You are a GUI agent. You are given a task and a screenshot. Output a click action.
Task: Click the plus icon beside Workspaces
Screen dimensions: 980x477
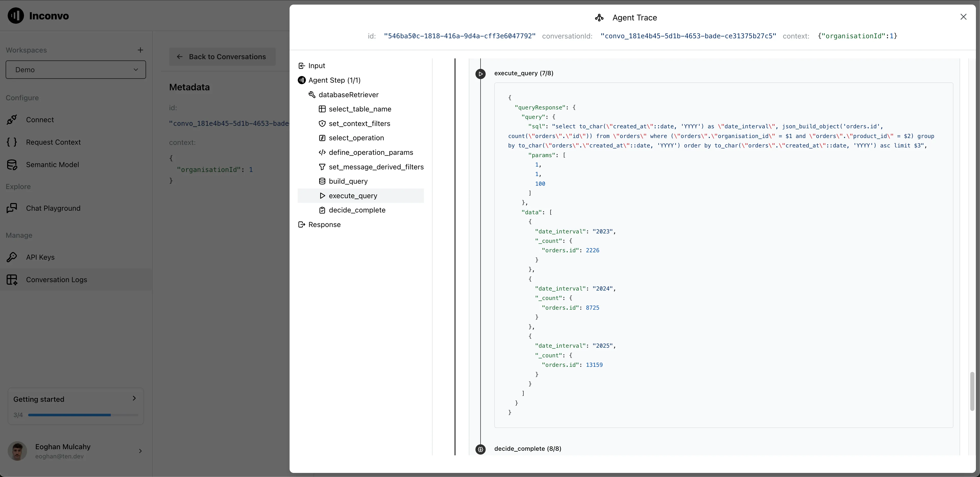click(x=140, y=50)
